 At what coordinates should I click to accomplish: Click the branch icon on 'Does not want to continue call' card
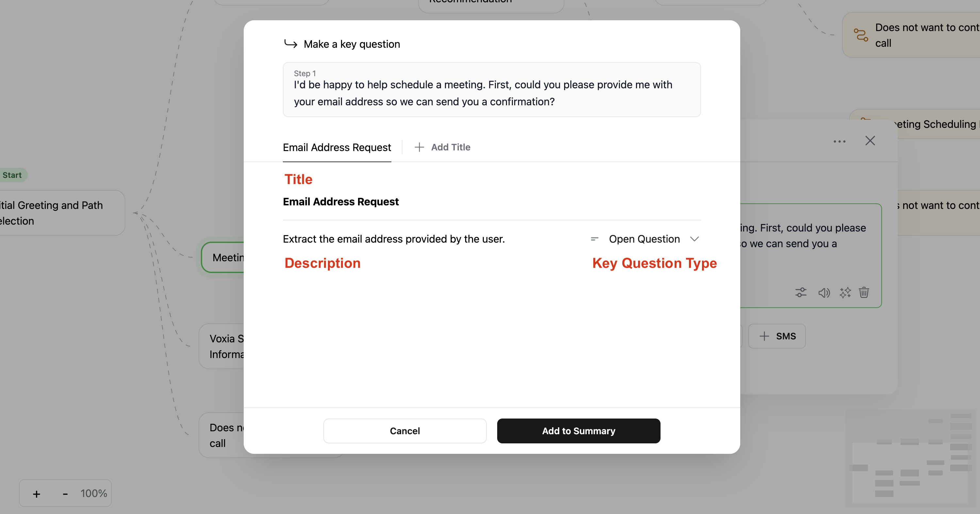[x=861, y=35]
